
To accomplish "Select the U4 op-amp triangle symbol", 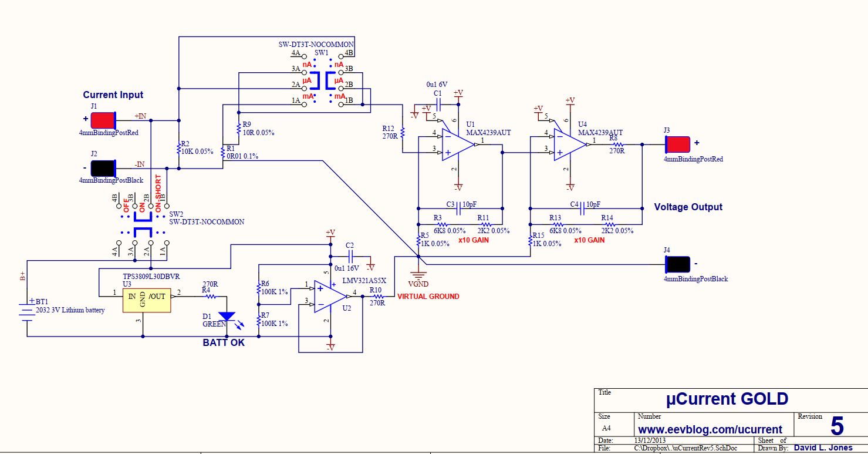I will click(x=571, y=144).
